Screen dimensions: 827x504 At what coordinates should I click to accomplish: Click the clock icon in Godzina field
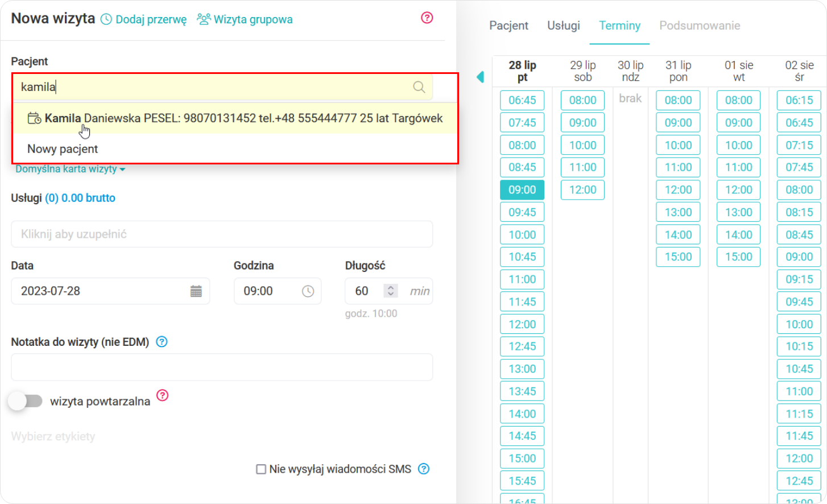308,291
